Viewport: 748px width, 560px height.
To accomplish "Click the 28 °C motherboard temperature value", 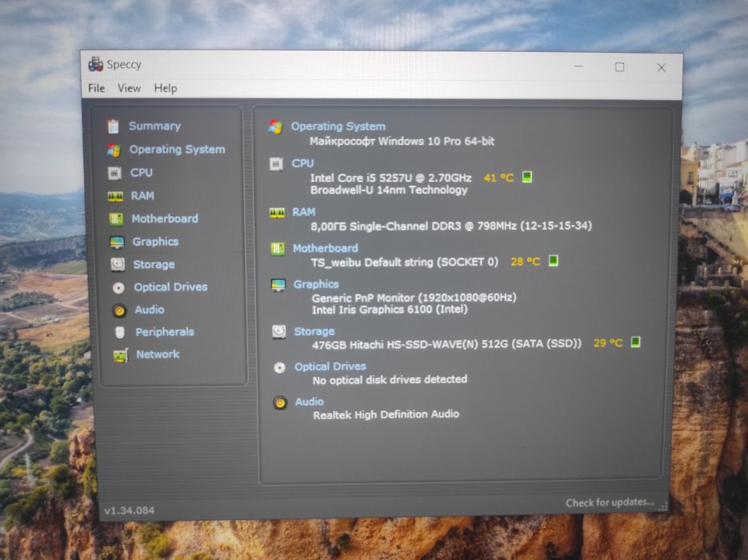I will point(526,262).
